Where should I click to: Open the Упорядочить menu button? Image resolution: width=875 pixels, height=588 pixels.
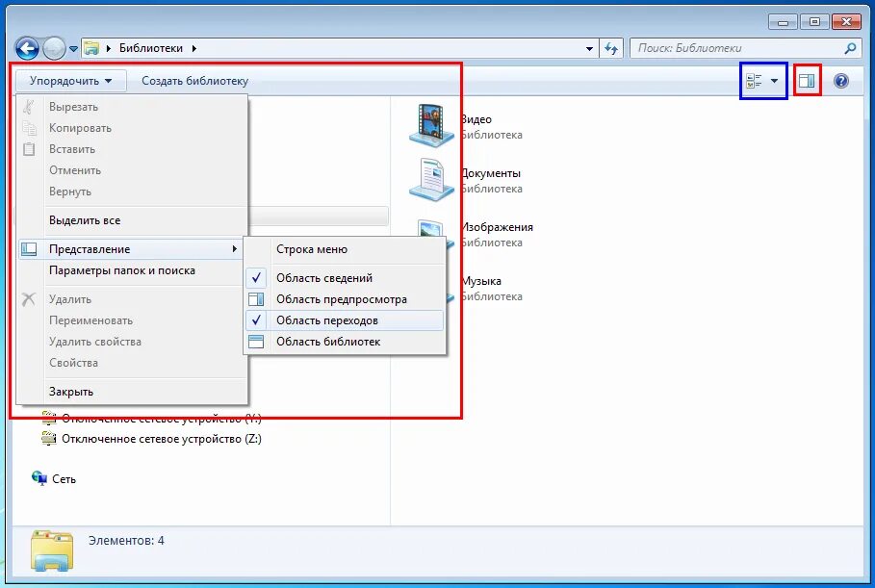[70, 81]
